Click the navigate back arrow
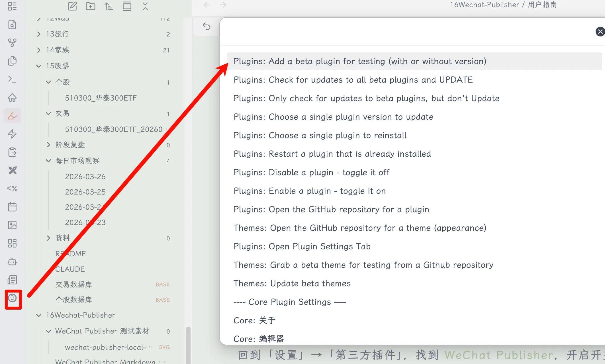The image size is (605, 364). point(207,5)
